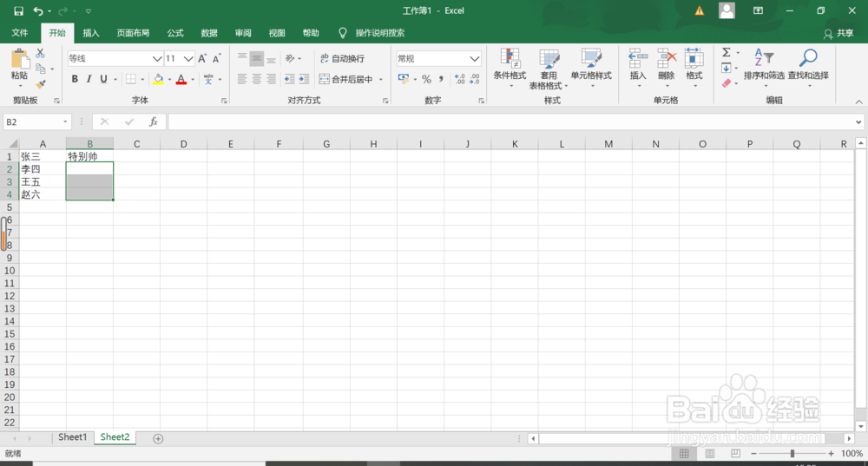The height and width of the screenshot is (466, 868).
Task: Apply percent style to cells
Action: (x=426, y=79)
